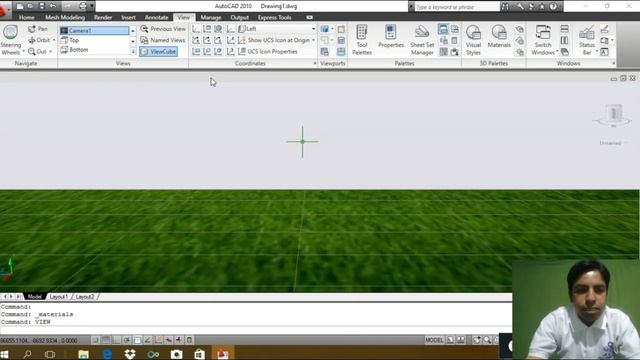Open the Express Tools ribbon tab
This screenshot has width=640, height=360.
(274, 18)
